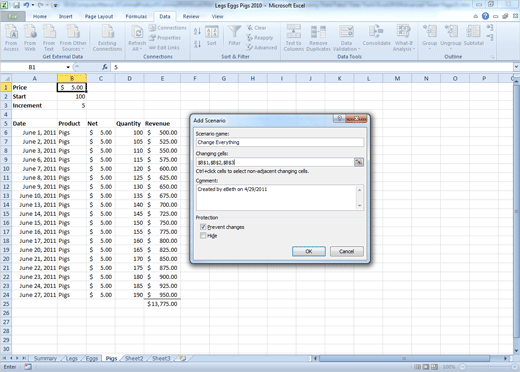Switch to the Formulas tab

point(136,16)
